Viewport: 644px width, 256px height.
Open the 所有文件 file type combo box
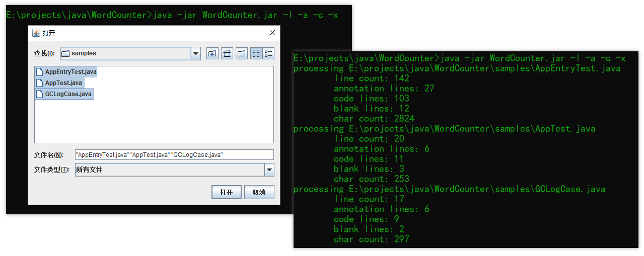click(175, 170)
